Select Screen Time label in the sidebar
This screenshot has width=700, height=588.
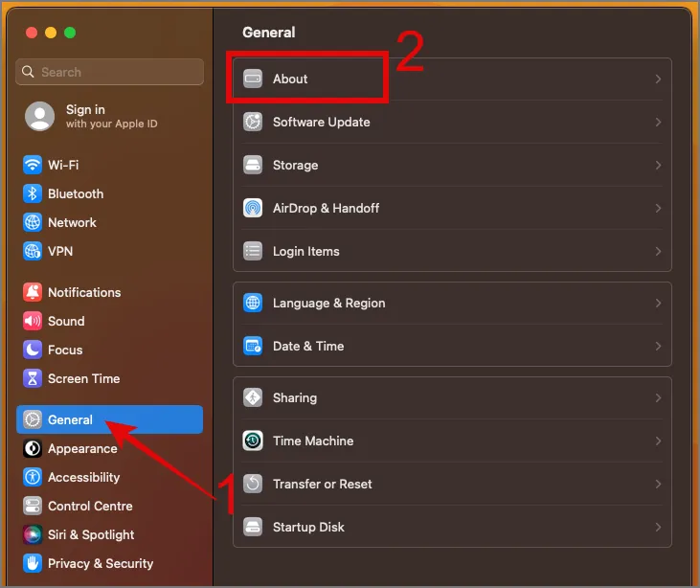click(84, 378)
